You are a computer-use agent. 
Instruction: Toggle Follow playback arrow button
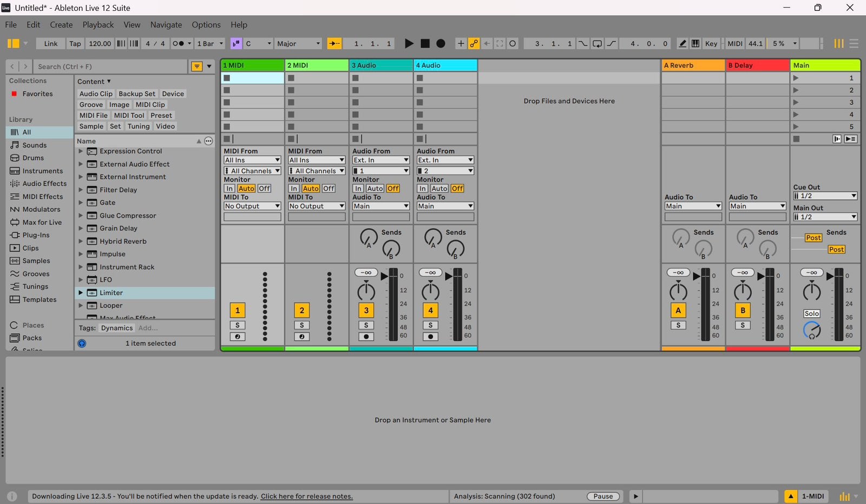pyautogui.click(x=334, y=43)
